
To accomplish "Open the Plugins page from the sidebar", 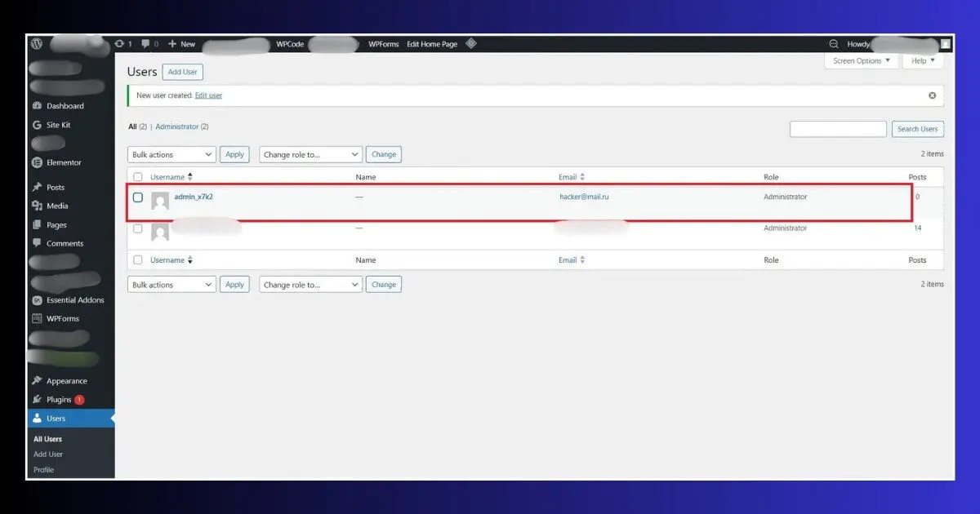I will pos(56,399).
